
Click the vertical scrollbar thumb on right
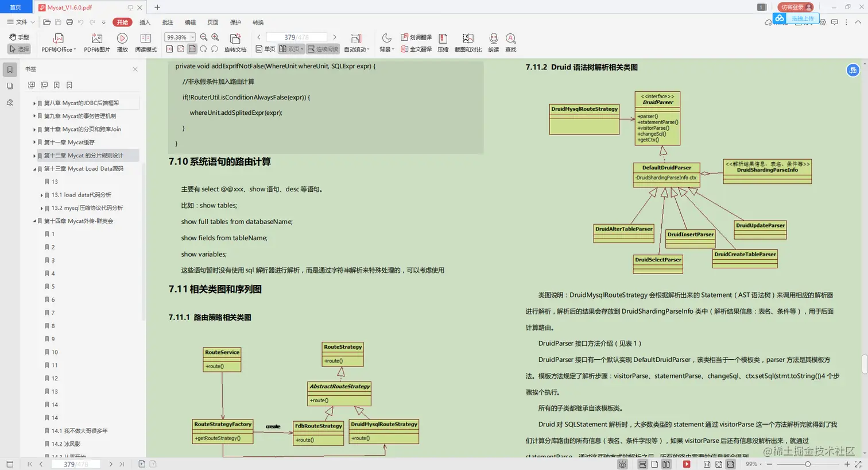[x=864, y=364]
